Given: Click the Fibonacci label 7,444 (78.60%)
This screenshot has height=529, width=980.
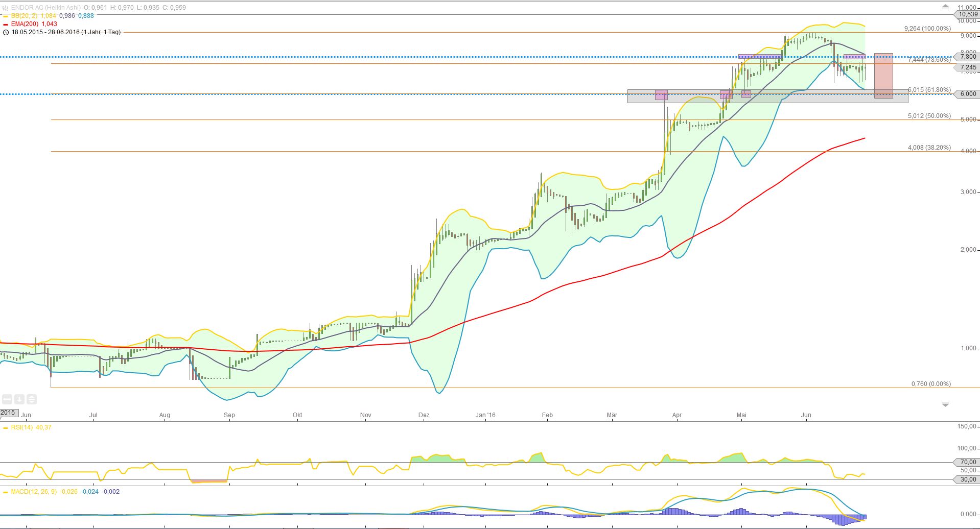Looking at the screenshot, I should coord(929,60).
